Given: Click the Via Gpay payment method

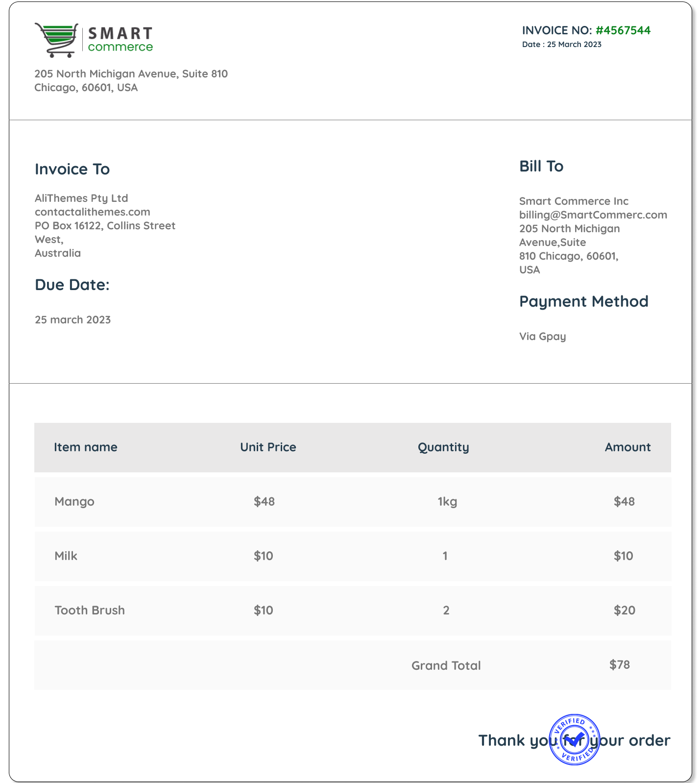Looking at the screenshot, I should pos(542,336).
